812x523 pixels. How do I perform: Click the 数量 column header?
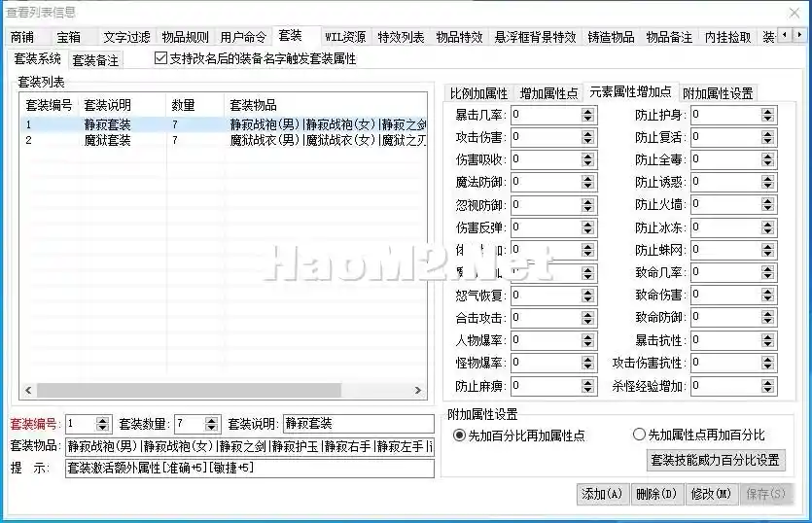pyautogui.click(x=195, y=105)
